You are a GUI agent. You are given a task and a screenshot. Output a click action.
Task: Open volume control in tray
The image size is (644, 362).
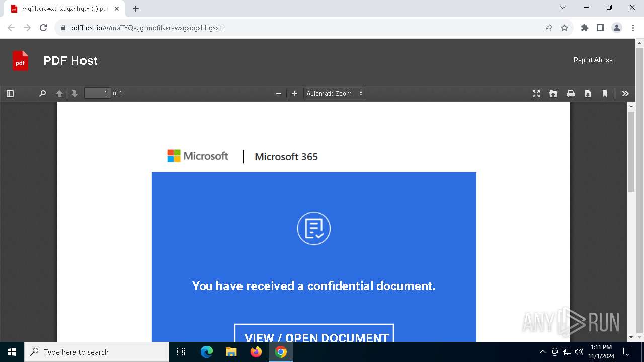(579, 352)
